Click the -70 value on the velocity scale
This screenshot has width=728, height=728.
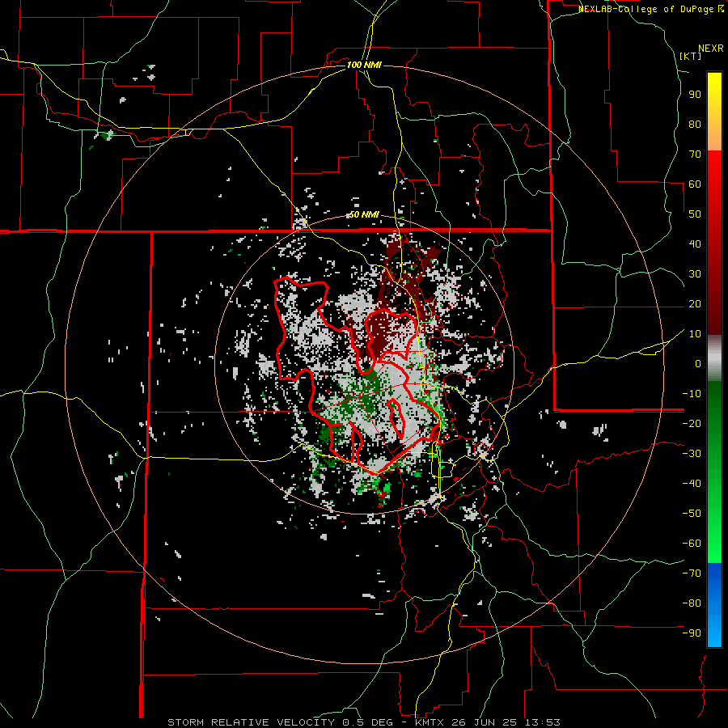coord(692,573)
